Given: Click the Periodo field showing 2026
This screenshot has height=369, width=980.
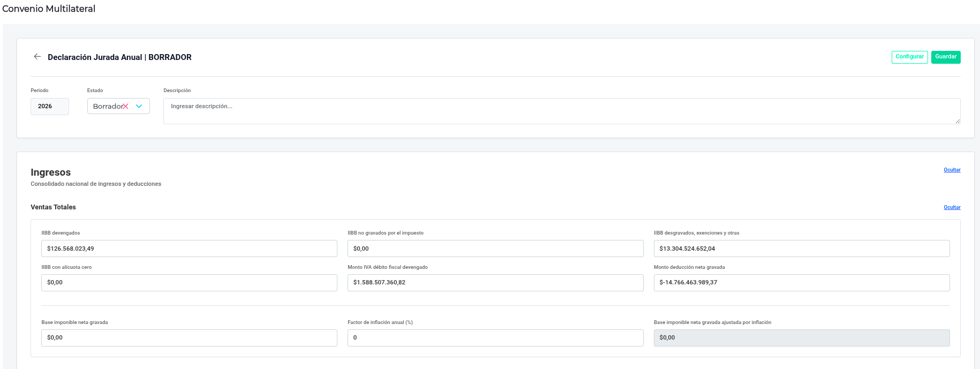Looking at the screenshot, I should [x=49, y=107].
